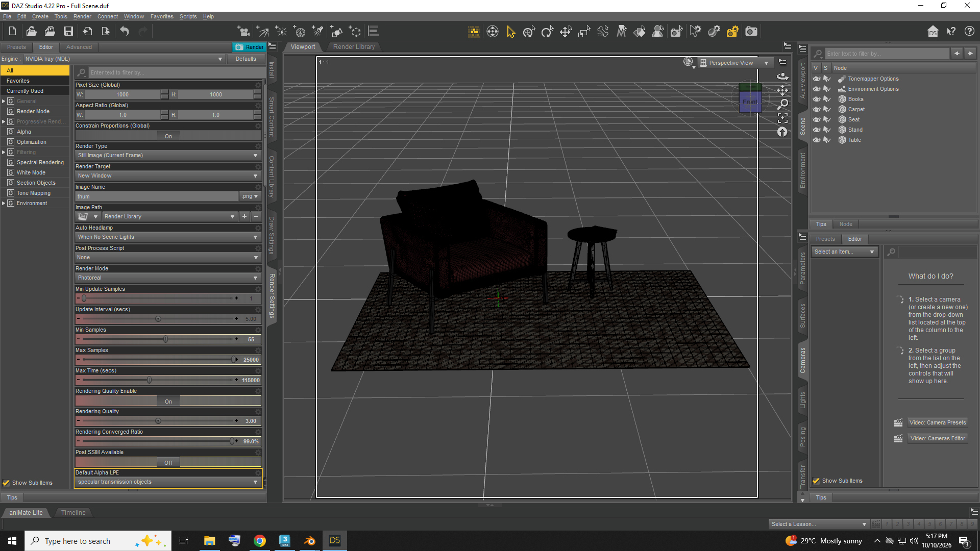Click the Frame selection viewport icon
Image resolution: width=980 pixels, height=551 pixels.
pos(782,118)
